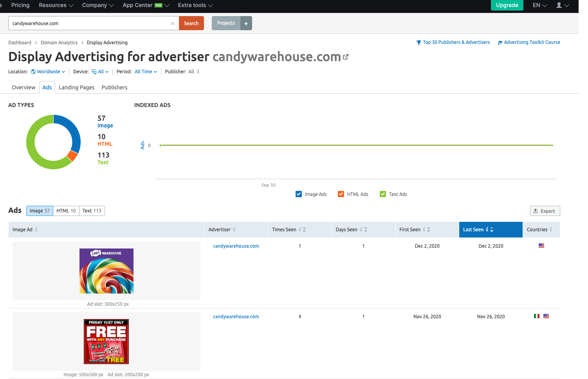
Task: Toggle the HTML Ads checkbox
Action: pos(341,194)
